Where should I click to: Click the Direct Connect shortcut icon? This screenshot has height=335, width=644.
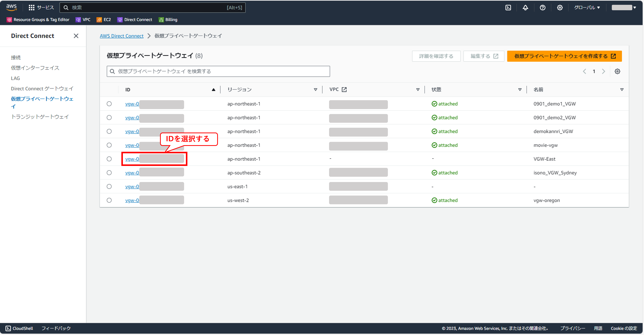click(120, 20)
